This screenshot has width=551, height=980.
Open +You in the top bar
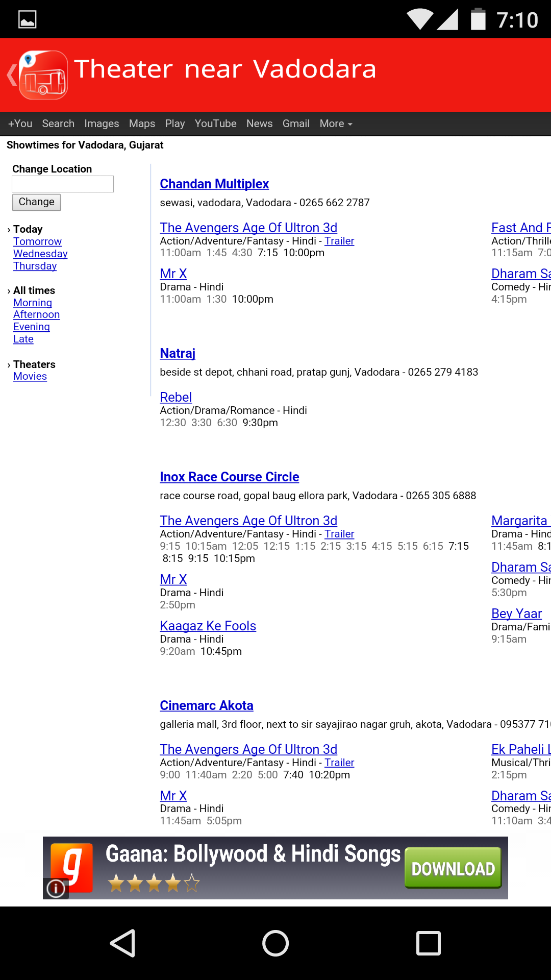pyautogui.click(x=20, y=124)
